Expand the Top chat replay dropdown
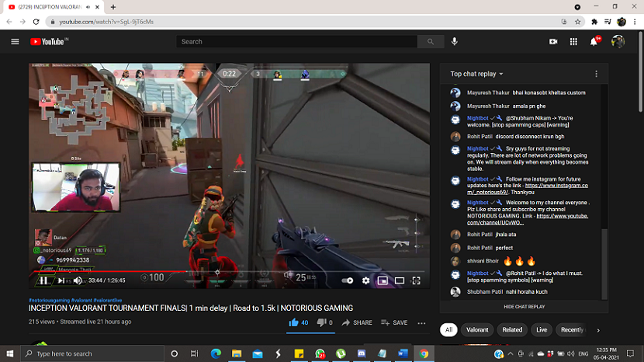 (x=476, y=74)
